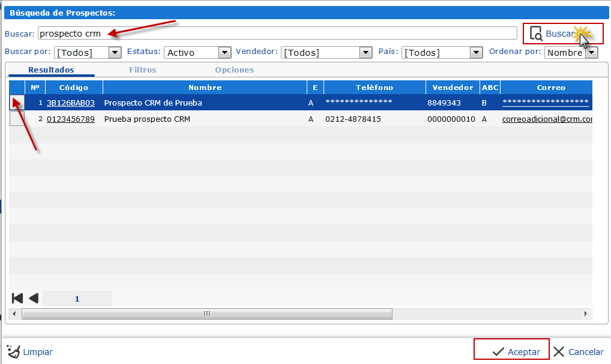Screen dimensions: 611x364
Task: Open the Estatus dropdown set to Activo
Action: point(224,53)
